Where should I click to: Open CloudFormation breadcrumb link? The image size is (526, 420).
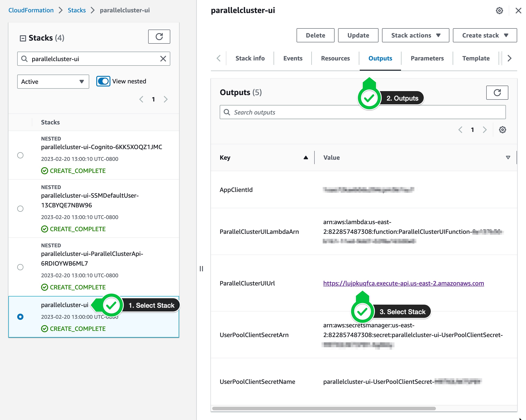click(x=31, y=10)
